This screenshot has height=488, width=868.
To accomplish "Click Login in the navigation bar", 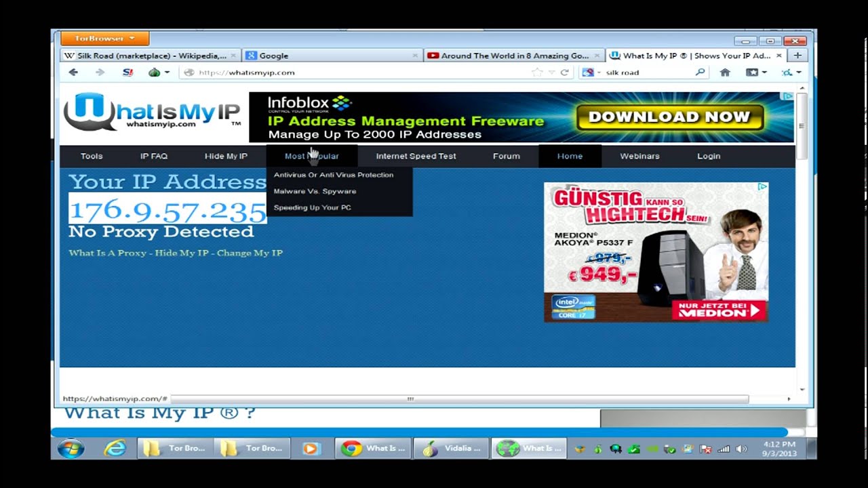I will [x=709, y=156].
